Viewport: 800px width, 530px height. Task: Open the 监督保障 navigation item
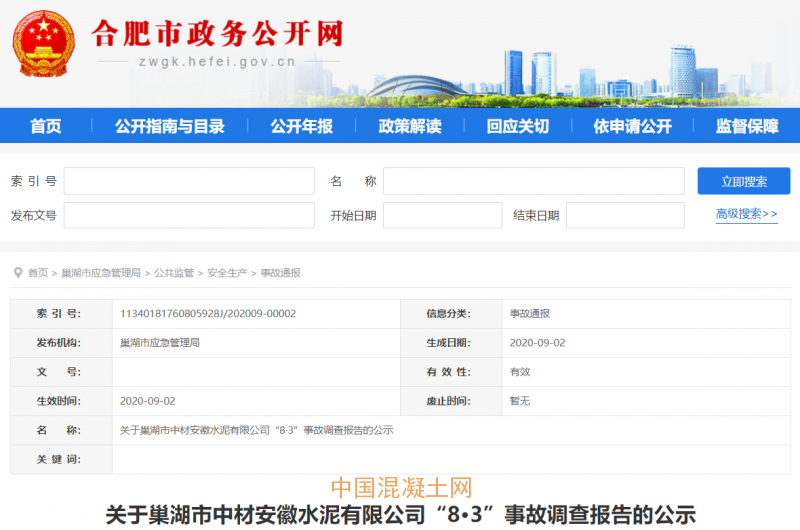tap(746, 126)
